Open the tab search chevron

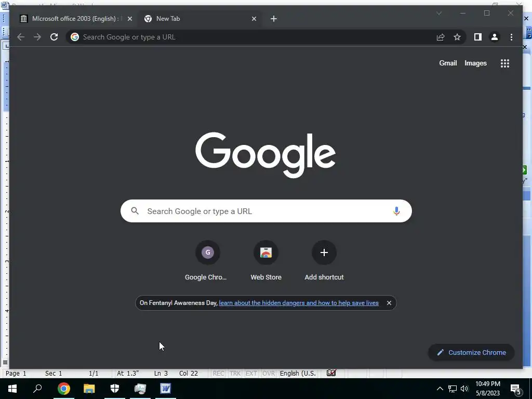[438, 13]
